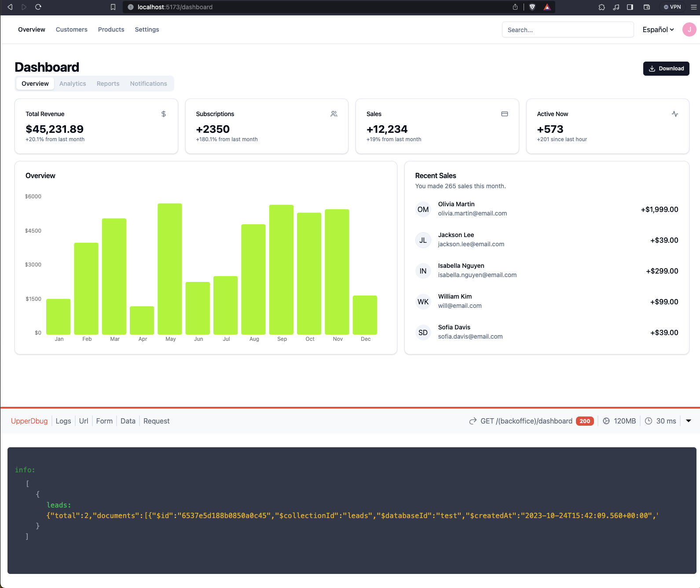The image size is (700, 588).
Task: Click the Download button
Action: click(666, 69)
